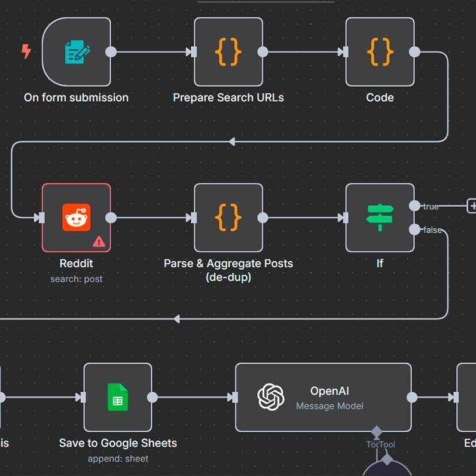The height and width of the screenshot is (476, 476).
Task: Open the node labeled Code
Action: (380, 52)
